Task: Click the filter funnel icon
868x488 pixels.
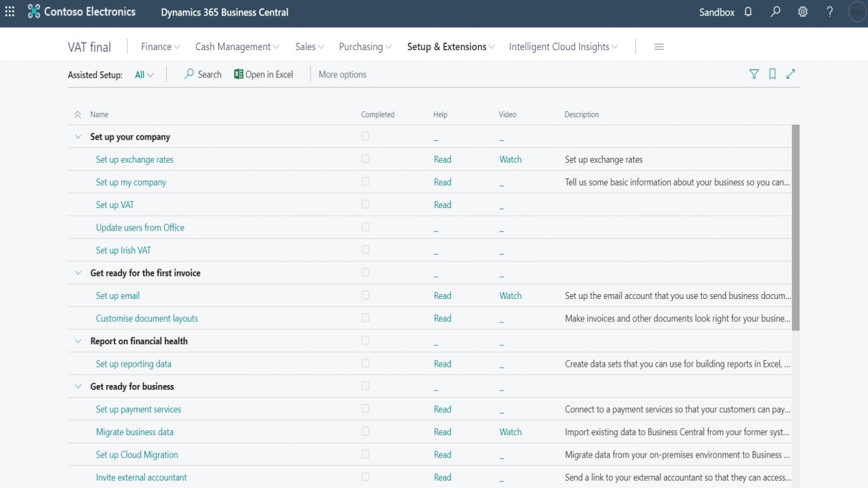Action: click(754, 75)
